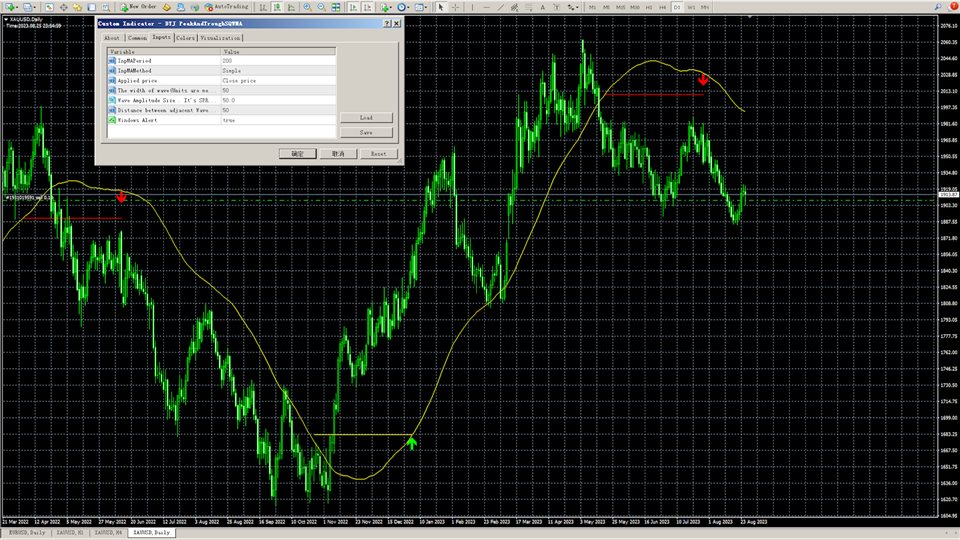Open the templates dropdown
This screenshot has height=540, width=960.
tap(421, 7)
